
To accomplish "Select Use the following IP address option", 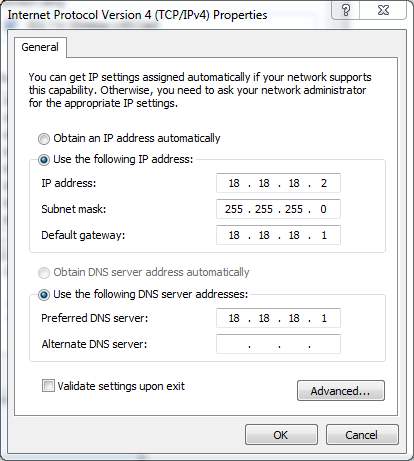I will click(x=44, y=160).
